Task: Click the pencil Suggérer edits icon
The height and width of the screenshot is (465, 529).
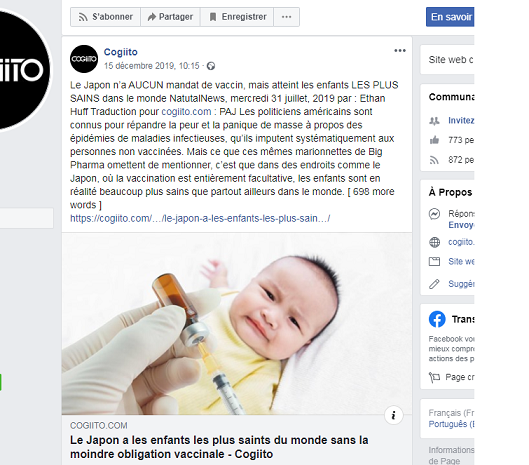Action: pos(434,284)
